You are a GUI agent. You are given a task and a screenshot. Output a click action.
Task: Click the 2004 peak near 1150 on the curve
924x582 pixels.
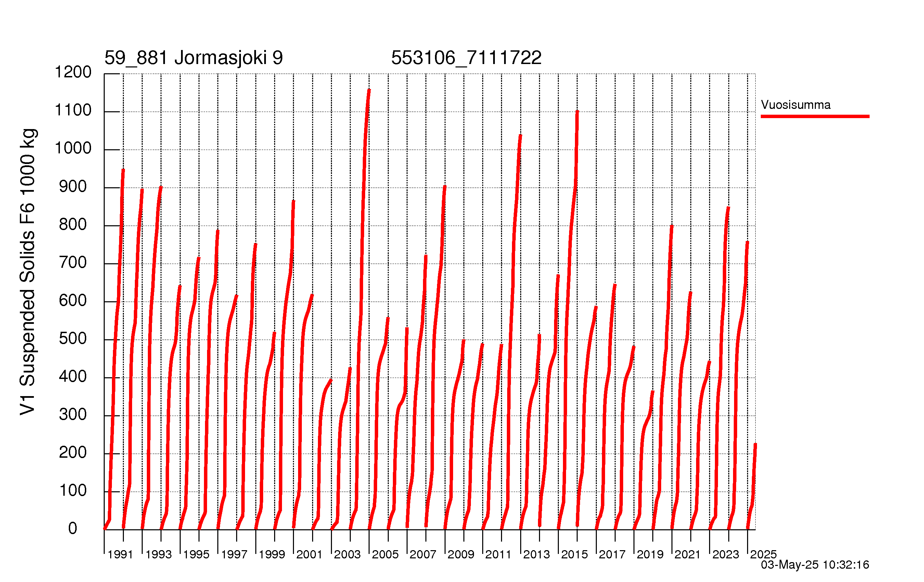[369, 90]
